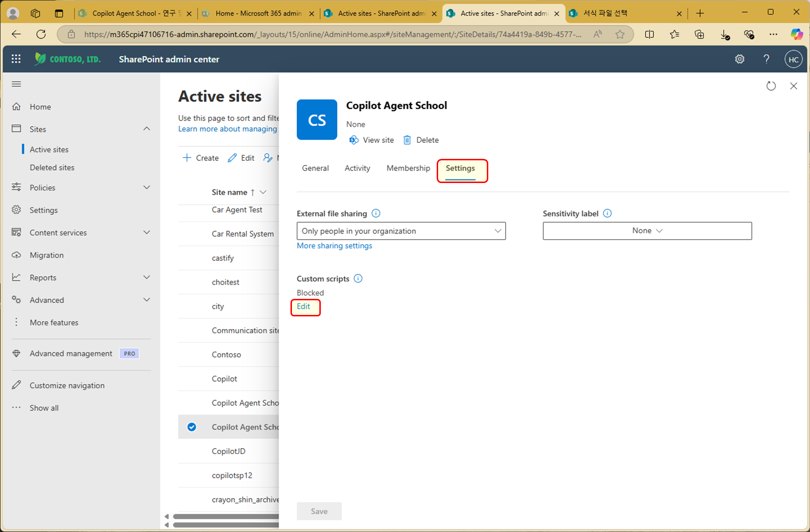Toggle selection of Copilot Agent School row
The width and height of the screenshot is (810, 532).
pyautogui.click(x=192, y=427)
